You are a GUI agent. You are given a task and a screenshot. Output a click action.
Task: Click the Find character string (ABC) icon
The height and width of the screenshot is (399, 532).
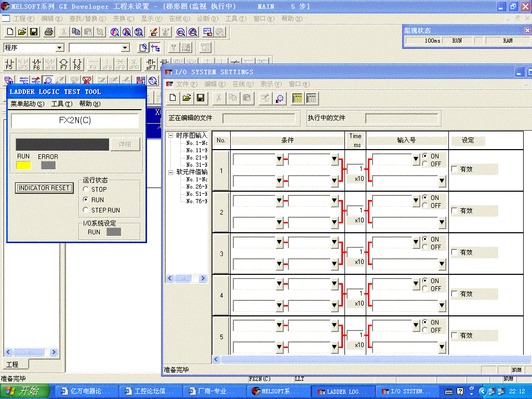coord(138,32)
